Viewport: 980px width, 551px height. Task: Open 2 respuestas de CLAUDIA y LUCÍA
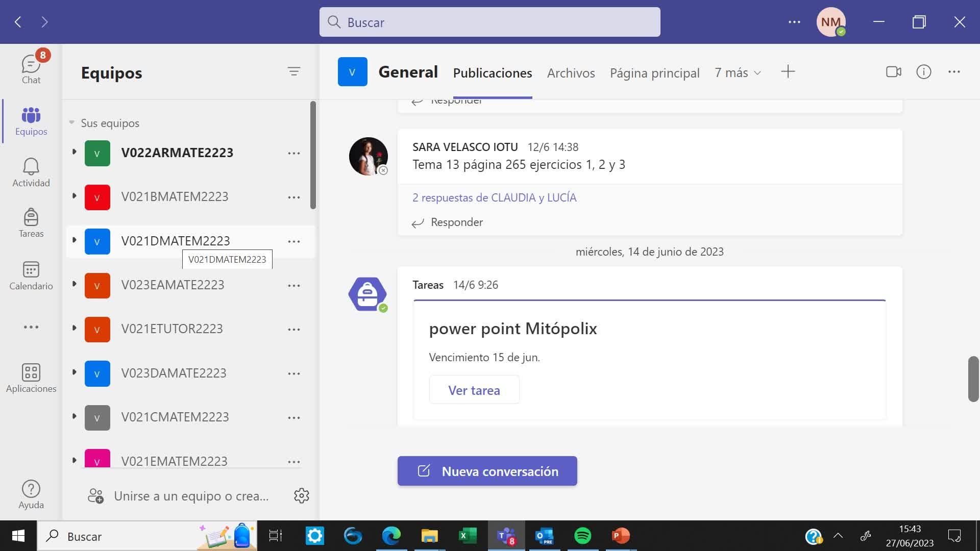coord(494,197)
